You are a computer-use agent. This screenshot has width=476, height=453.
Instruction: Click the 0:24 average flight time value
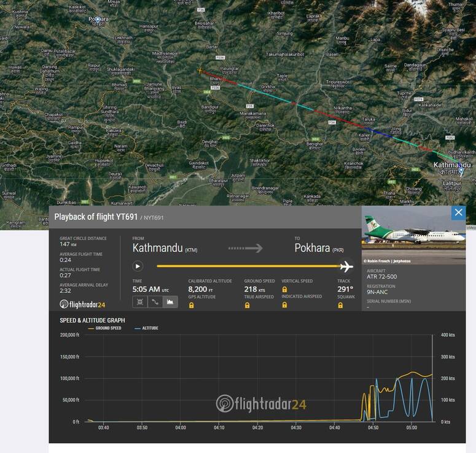(65, 260)
